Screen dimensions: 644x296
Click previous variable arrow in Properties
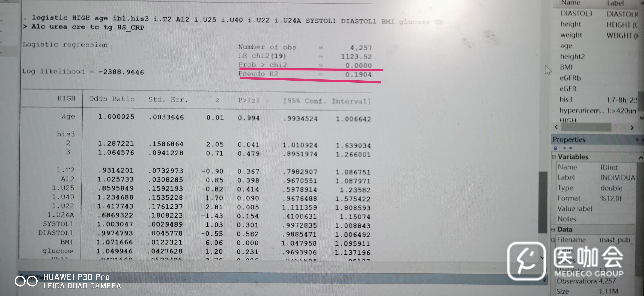click(565, 148)
